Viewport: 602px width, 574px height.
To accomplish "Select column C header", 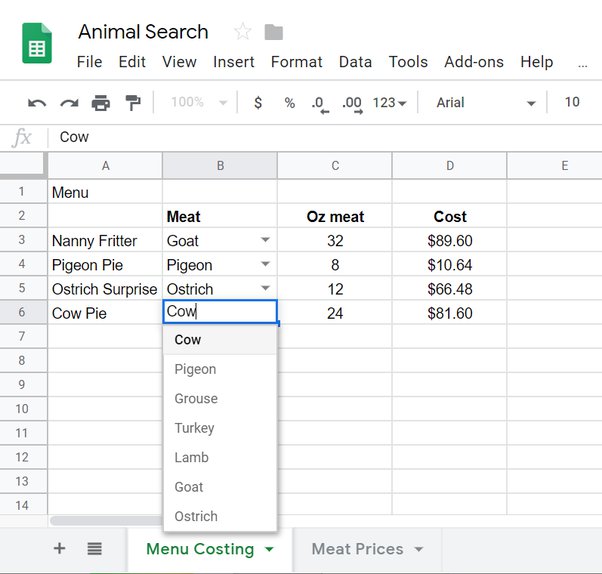I will [335, 166].
